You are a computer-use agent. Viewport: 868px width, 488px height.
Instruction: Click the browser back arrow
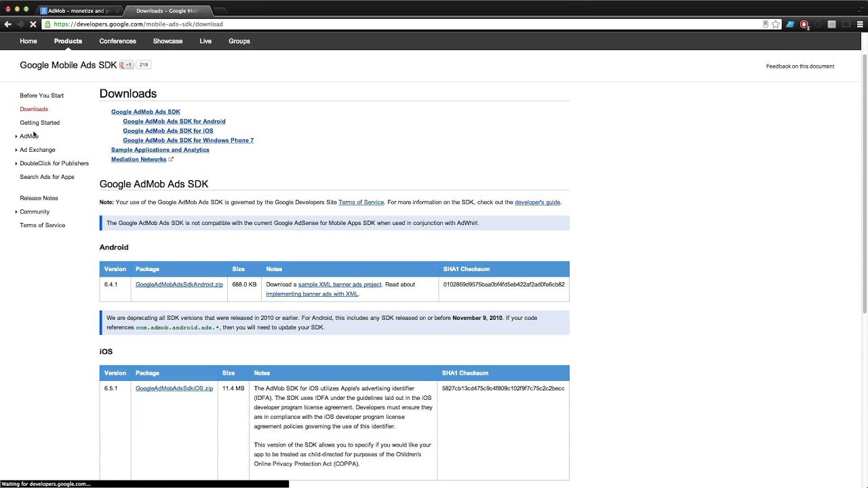point(7,24)
